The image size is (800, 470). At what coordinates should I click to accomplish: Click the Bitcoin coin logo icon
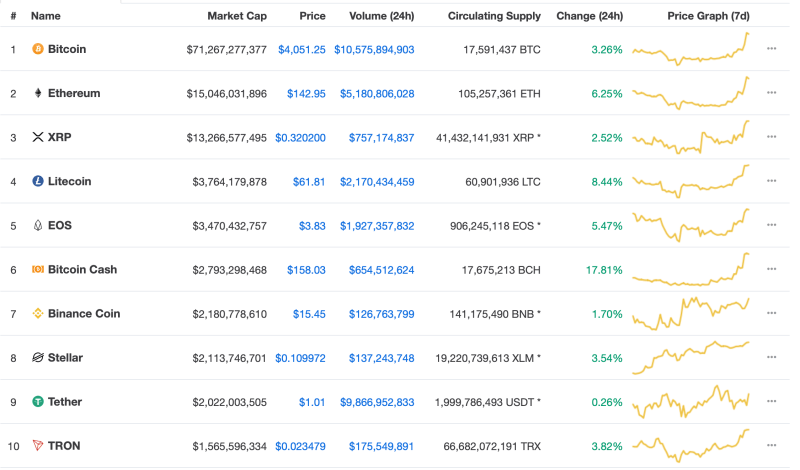(38, 49)
